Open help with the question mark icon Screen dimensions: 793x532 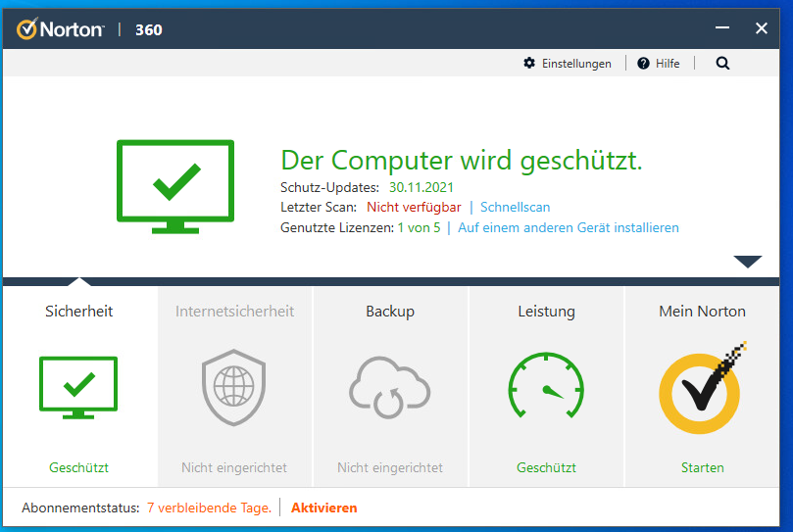(x=643, y=64)
